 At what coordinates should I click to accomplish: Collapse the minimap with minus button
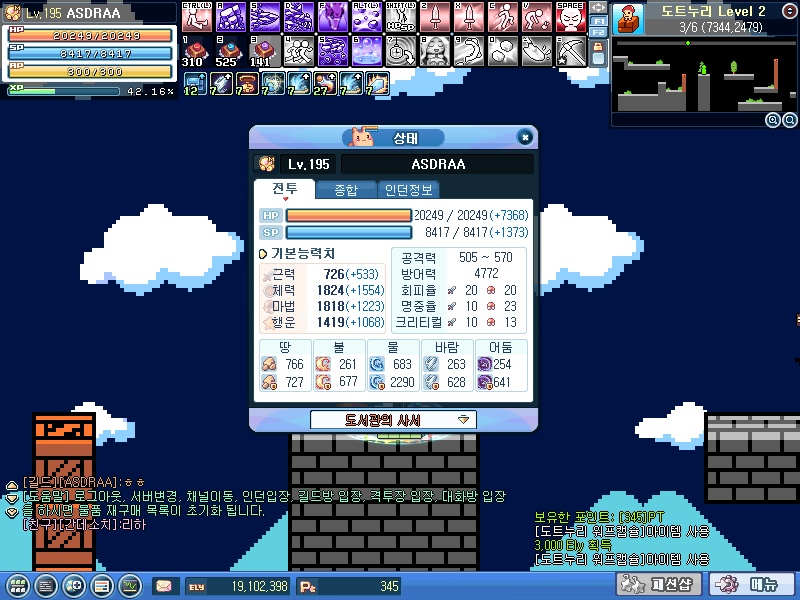[789, 10]
